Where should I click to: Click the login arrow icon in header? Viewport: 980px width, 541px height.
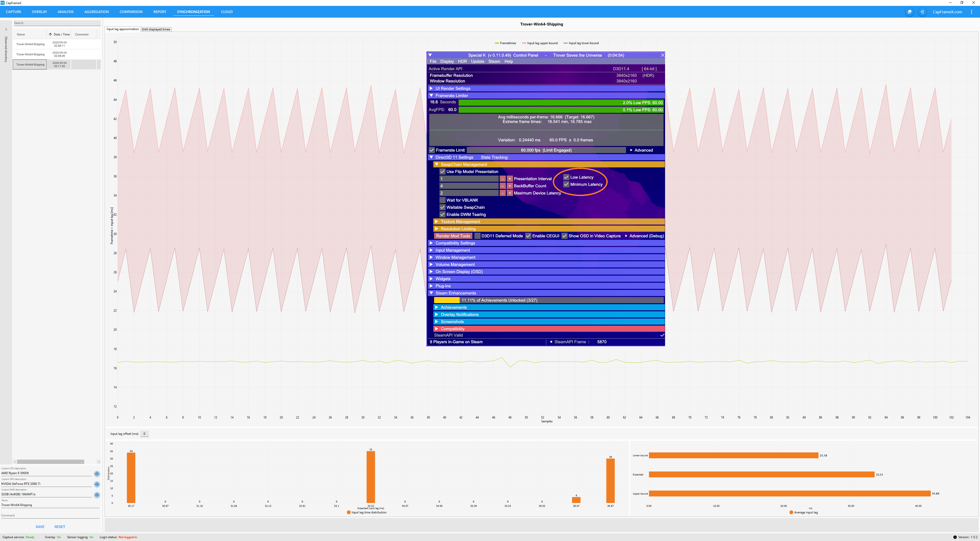tap(922, 12)
